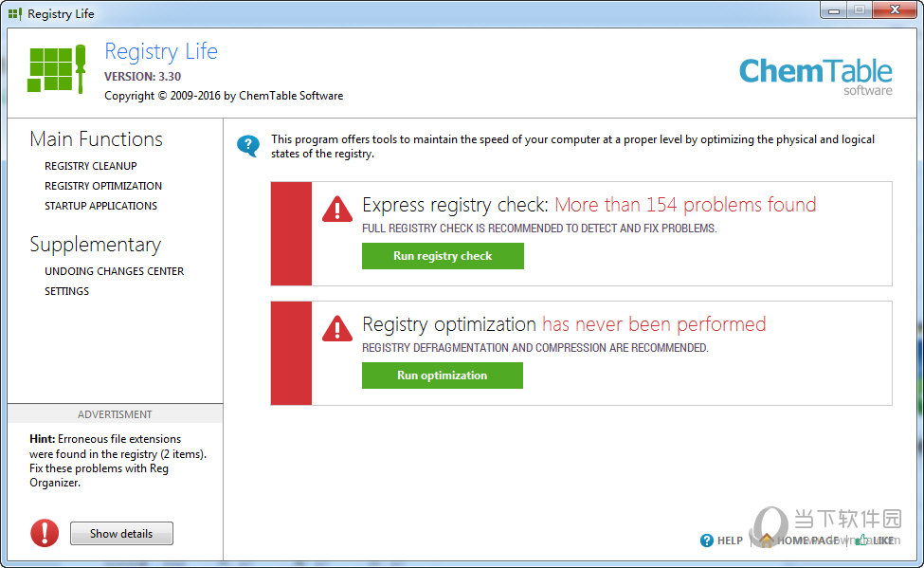Click the Home Page house icon
Image resolution: width=924 pixels, height=568 pixels.
coord(766,541)
